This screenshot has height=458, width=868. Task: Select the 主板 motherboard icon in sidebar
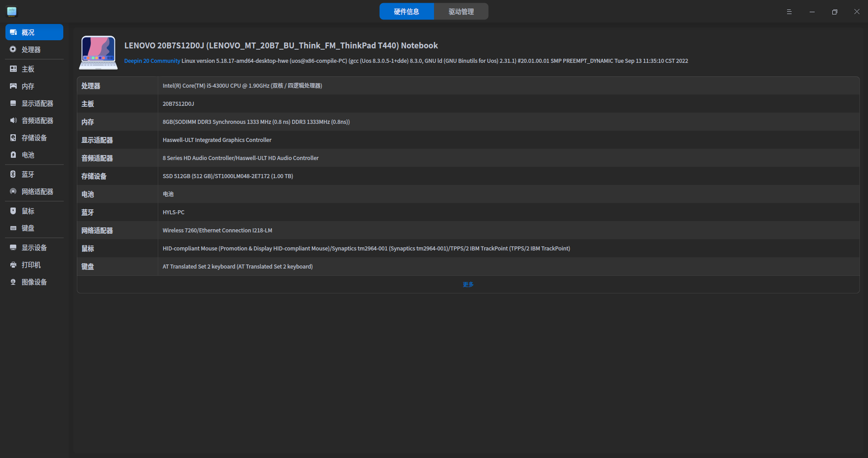13,69
